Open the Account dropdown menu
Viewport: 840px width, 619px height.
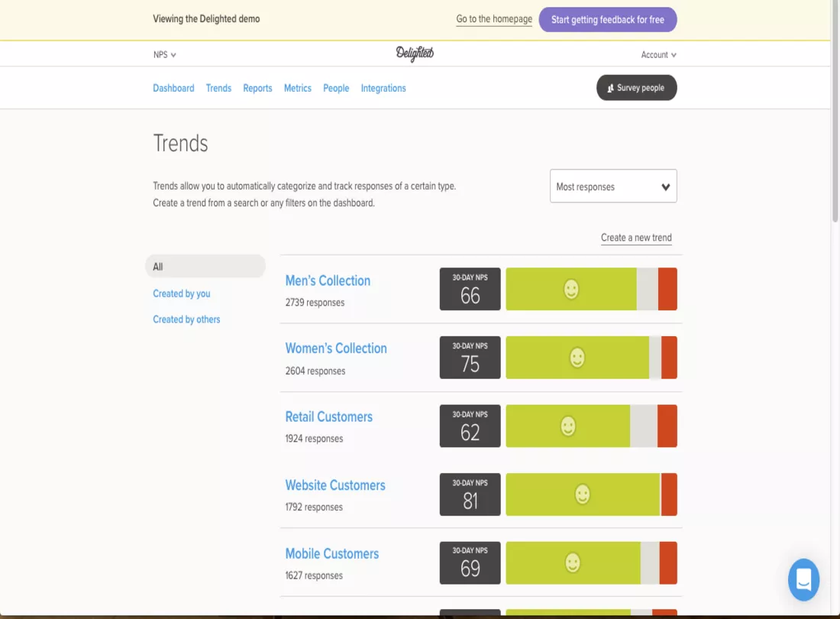tap(658, 55)
